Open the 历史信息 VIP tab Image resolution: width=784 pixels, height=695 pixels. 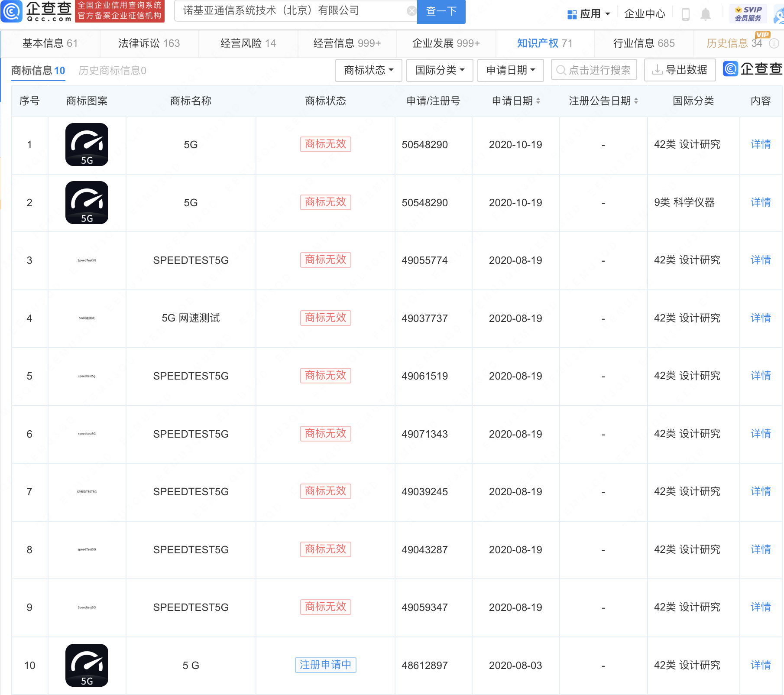click(734, 43)
